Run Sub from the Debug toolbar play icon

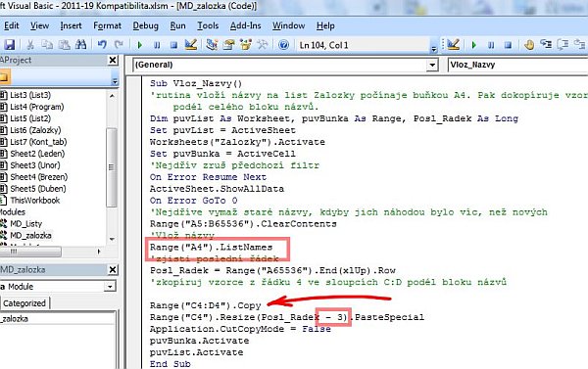[x=474, y=45]
